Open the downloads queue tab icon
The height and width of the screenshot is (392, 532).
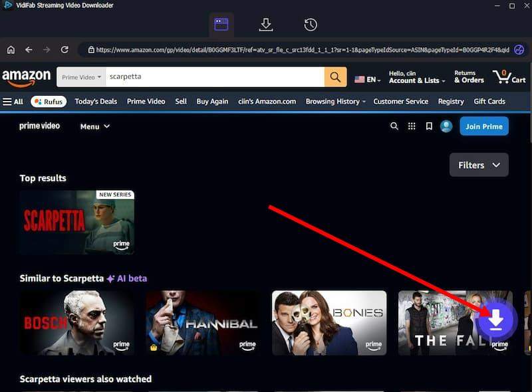pos(265,25)
